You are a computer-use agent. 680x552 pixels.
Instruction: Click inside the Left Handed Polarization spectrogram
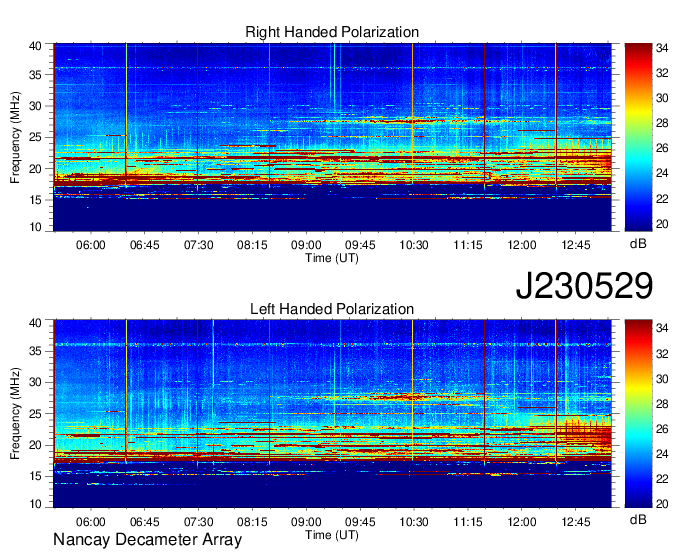(x=333, y=414)
